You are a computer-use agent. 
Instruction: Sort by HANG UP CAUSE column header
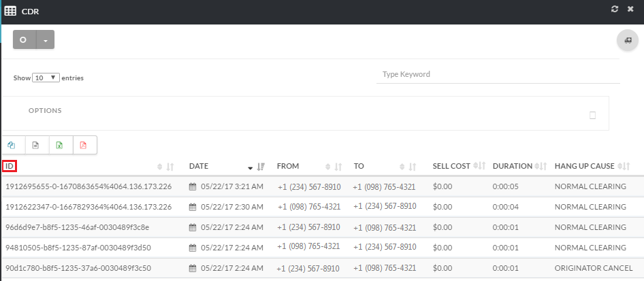click(x=585, y=166)
